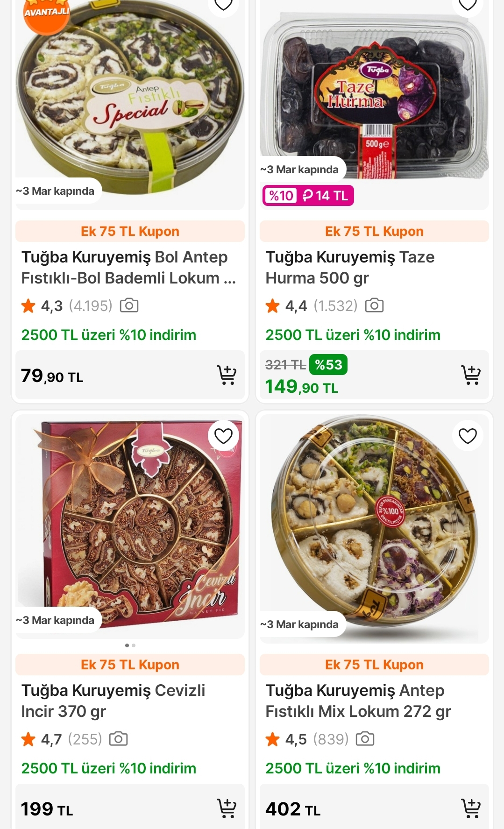The width and height of the screenshot is (504, 829).
Task: Add Bol Antep Fıstıklı Lokum to cart
Action: (x=227, y=375)
